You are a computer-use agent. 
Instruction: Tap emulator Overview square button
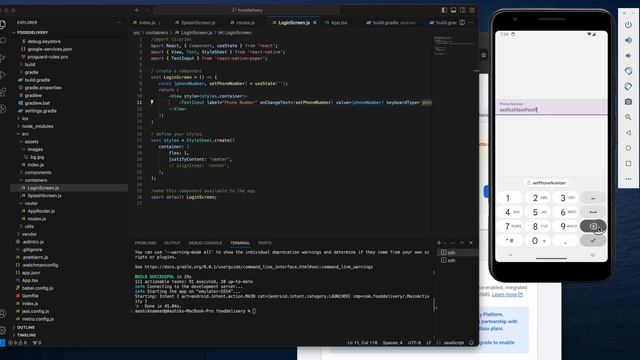coord(628,164)
